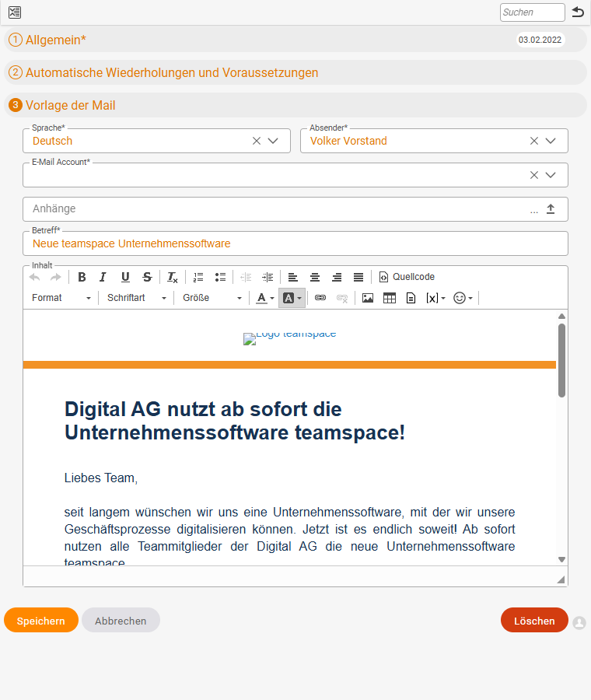This screenshot has width=591, height=700.
Task: Expand Automatische Wiederholungen und Voraussetzungen section
Action: (295, 72)
